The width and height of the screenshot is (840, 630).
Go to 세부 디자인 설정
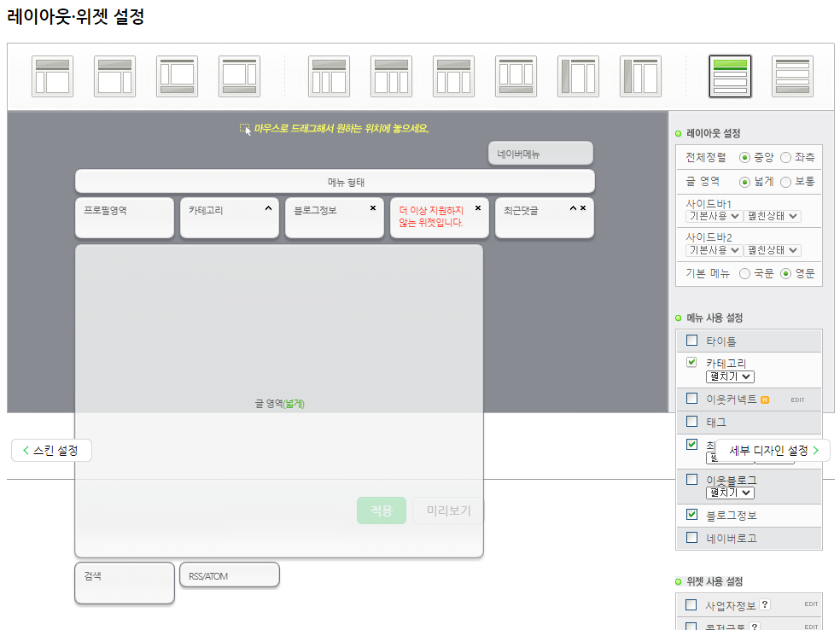773,451
